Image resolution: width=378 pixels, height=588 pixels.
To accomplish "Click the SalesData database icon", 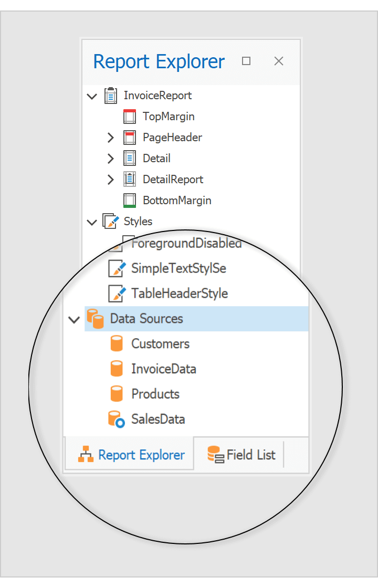I will (117, 418).
